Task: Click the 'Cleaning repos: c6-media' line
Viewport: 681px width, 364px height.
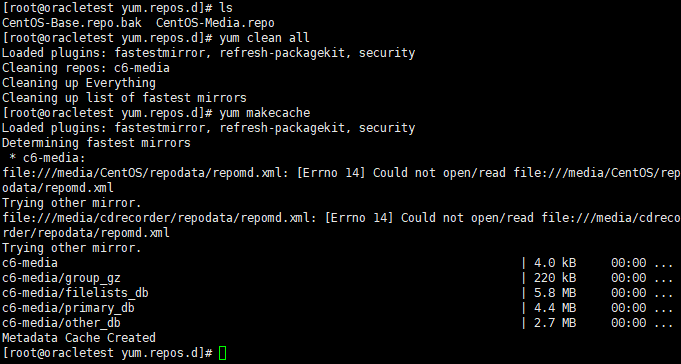Action: (86, 68)
